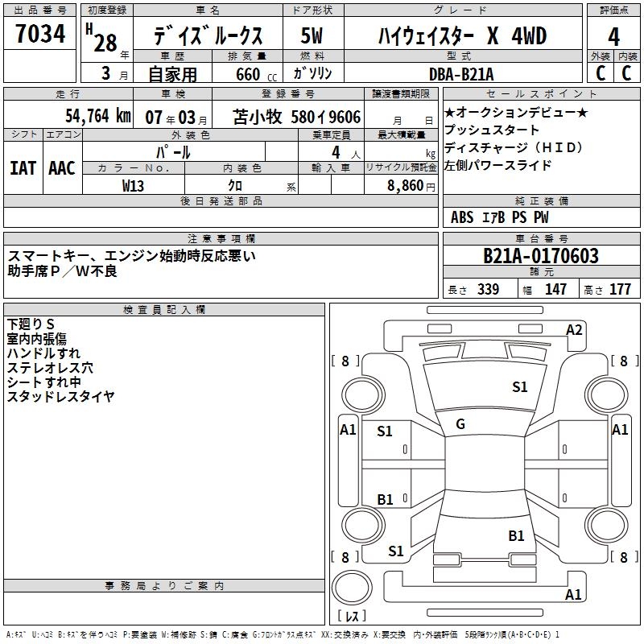Click the A2 damage mark on the diagram

click(x=574, y=329)
